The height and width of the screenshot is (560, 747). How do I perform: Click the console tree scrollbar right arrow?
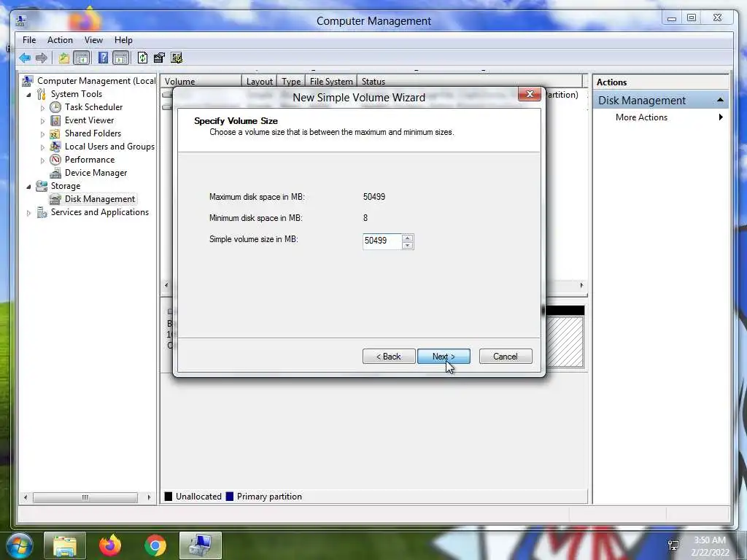coord(149,497)
